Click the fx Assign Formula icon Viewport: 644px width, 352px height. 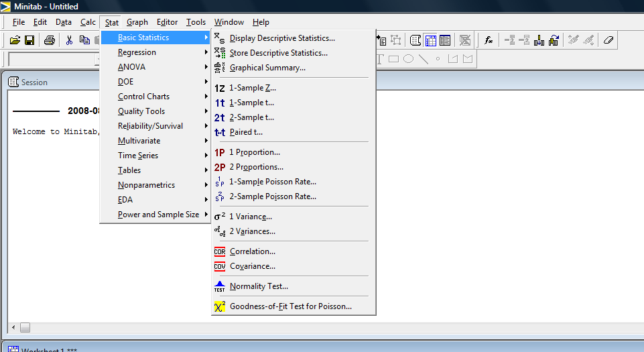[x=489, y=40]
